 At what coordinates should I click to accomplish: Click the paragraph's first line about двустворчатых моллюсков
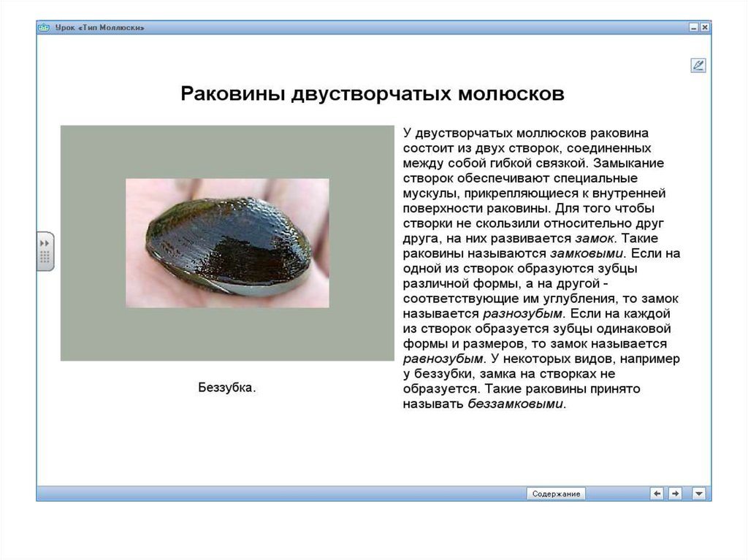525,133
